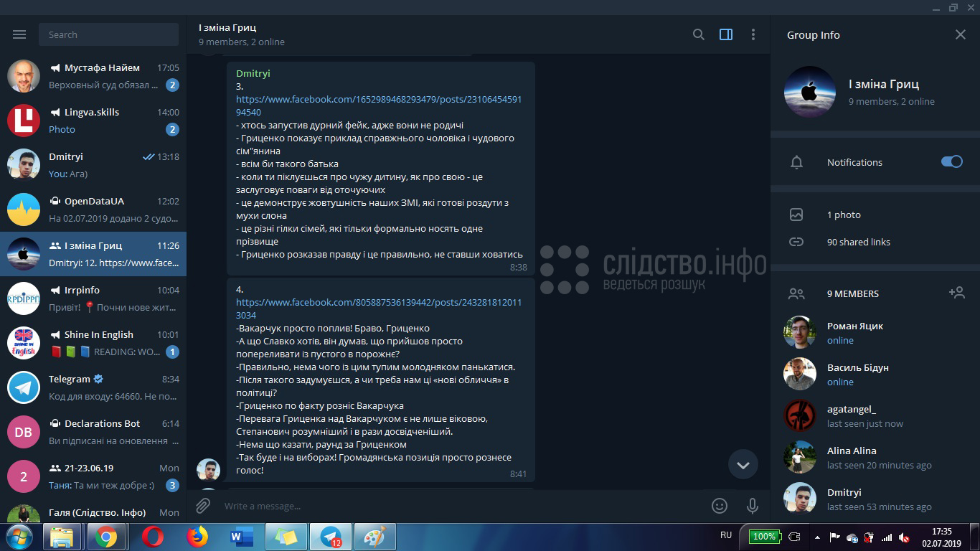This screenshot has height=551, width=980.
Task: Open File Explorer from the taskbar
Action: coord(62,537)
